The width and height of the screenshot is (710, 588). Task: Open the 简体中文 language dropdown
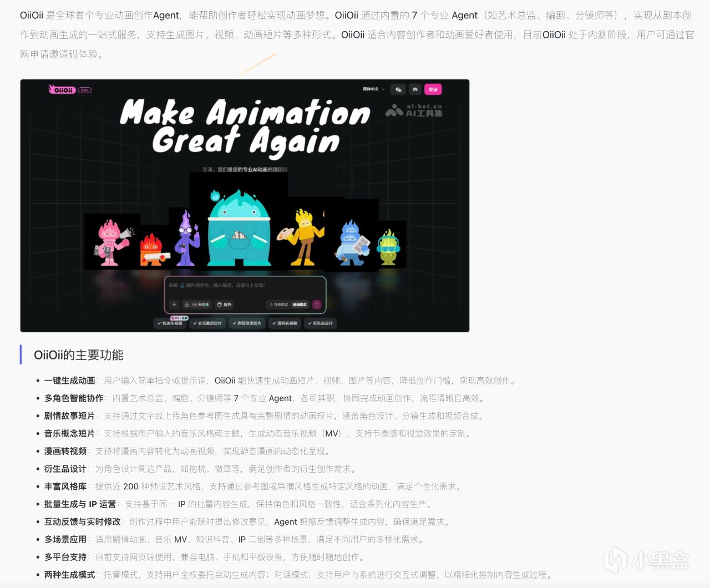(373, 89)
